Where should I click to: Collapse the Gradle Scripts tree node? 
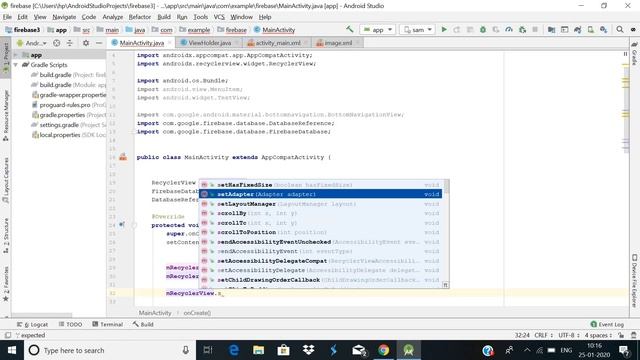[x=16, y=65]
